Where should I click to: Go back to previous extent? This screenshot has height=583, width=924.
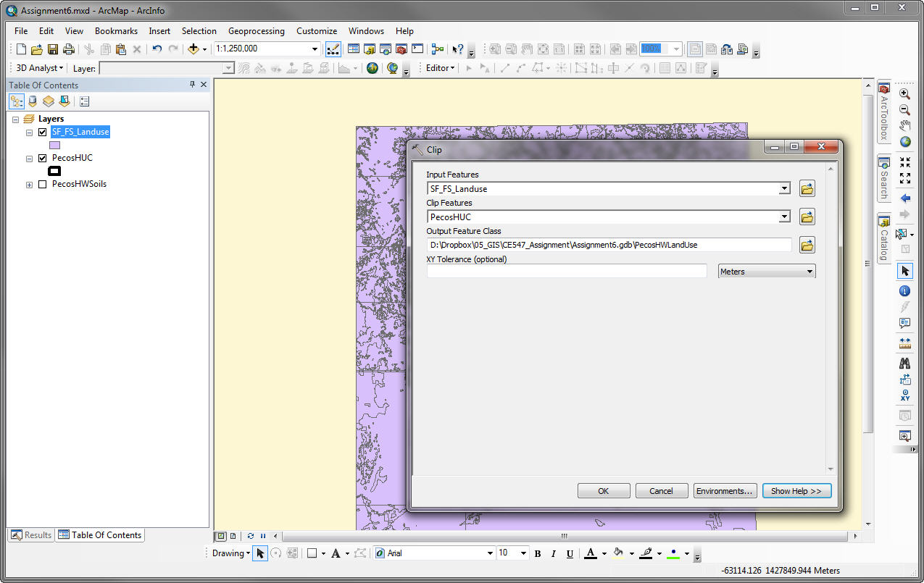905,198
